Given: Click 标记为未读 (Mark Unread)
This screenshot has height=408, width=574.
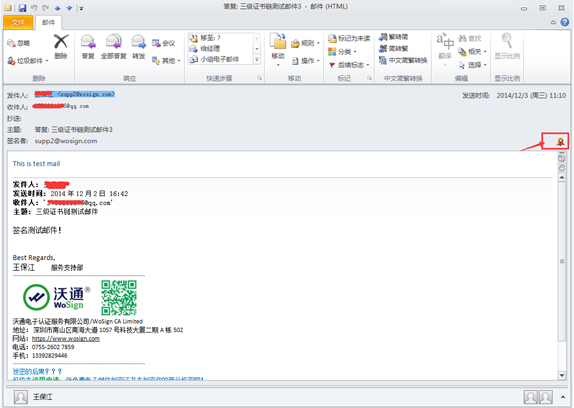Looking at the screenshot, I should [x=349, y=38].
